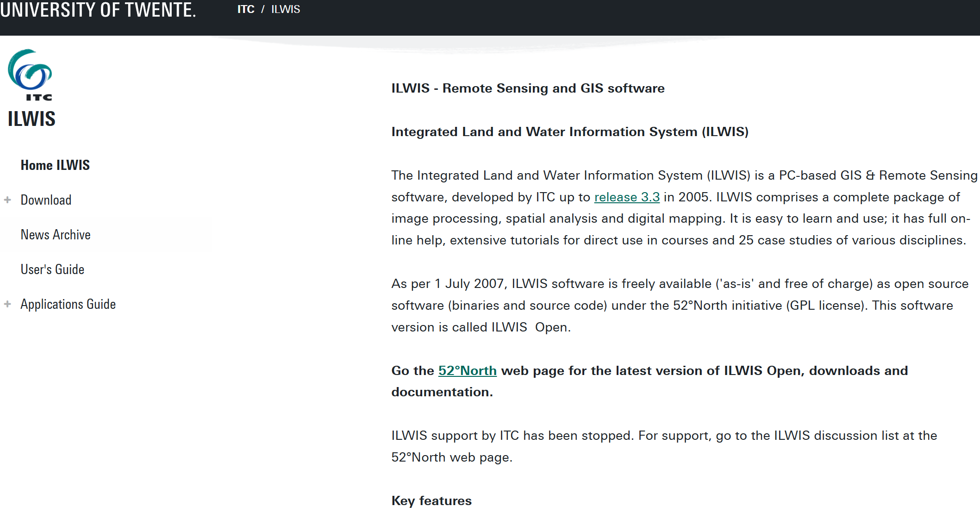The image size is (980, 525).
Task: Open the Applications Guide sidebar link
Action: [68, 304]
